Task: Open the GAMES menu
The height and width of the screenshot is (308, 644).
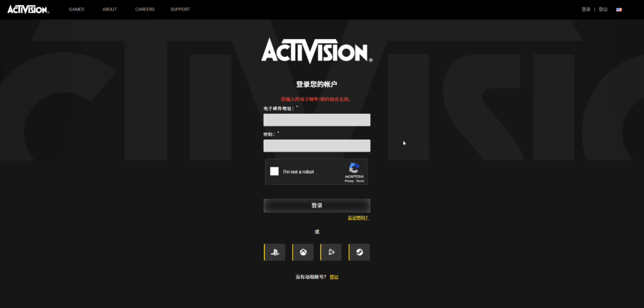Action: (x=76, y=9)
